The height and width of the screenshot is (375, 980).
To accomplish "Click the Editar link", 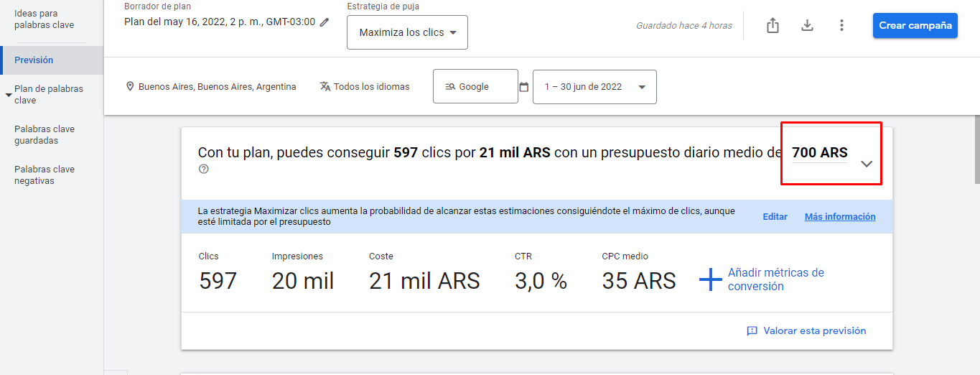I will [775, 217].
